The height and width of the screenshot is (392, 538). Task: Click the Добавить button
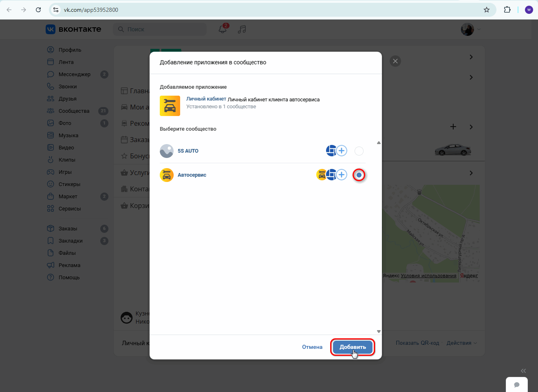click(352, 347)
